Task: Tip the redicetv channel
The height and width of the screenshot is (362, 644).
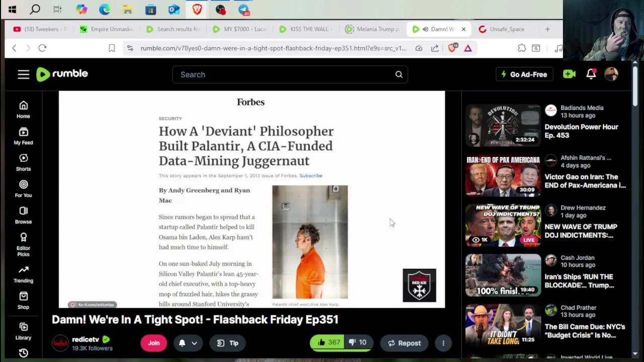Action: pyautogui.click(x=227, y=343)
